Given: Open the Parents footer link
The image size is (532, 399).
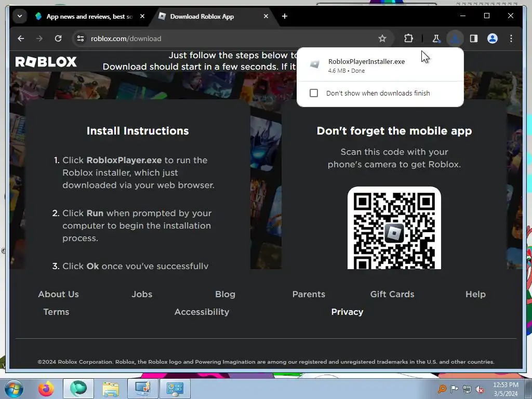Looking at the screenshot, I should click(x=309, y=294).
